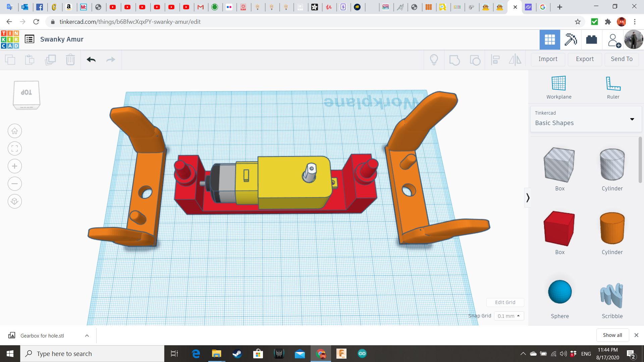
Task: Select the red Box shape
Action: [x=559, y=229]
